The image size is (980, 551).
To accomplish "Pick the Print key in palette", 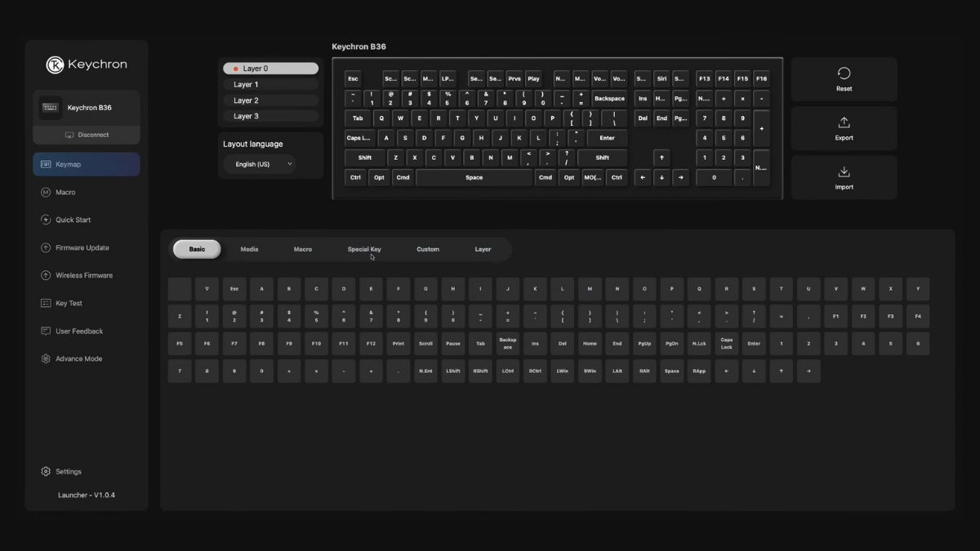I will click(x=399, y=344).
